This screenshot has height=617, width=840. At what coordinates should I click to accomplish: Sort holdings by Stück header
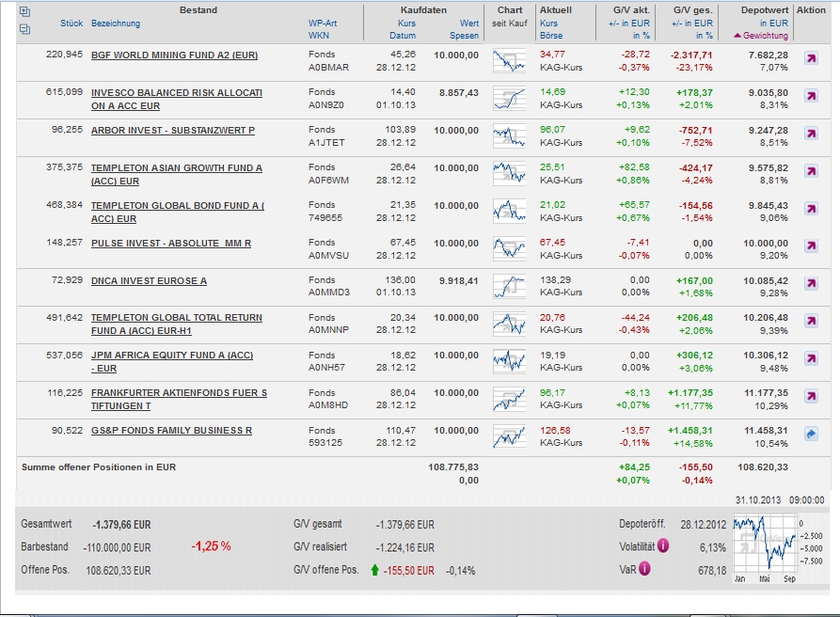pyautogui.click(x=71, y=24)
